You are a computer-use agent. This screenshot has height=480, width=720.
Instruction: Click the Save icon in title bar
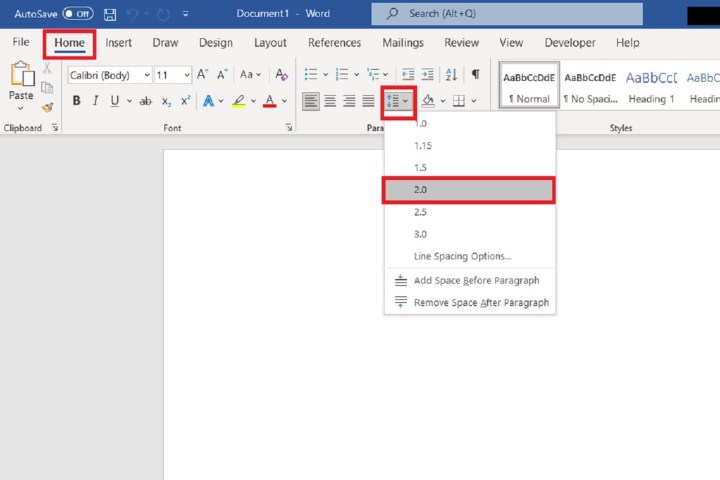[x=110, y=14]
